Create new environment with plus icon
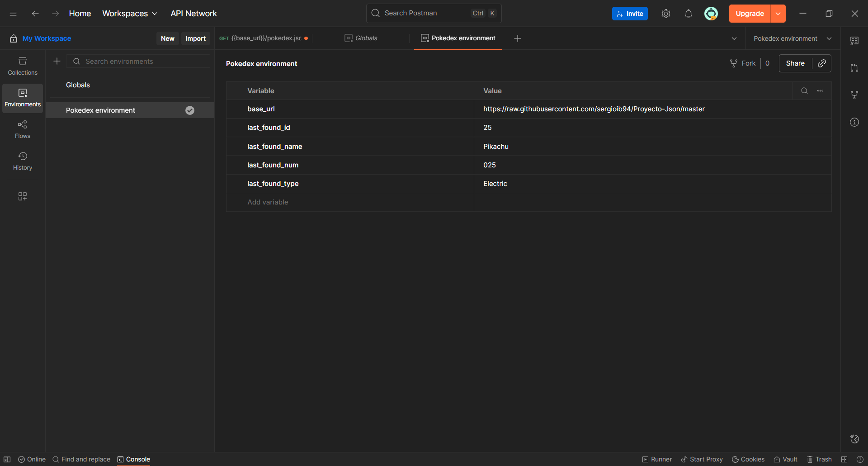 click(57, 61)
